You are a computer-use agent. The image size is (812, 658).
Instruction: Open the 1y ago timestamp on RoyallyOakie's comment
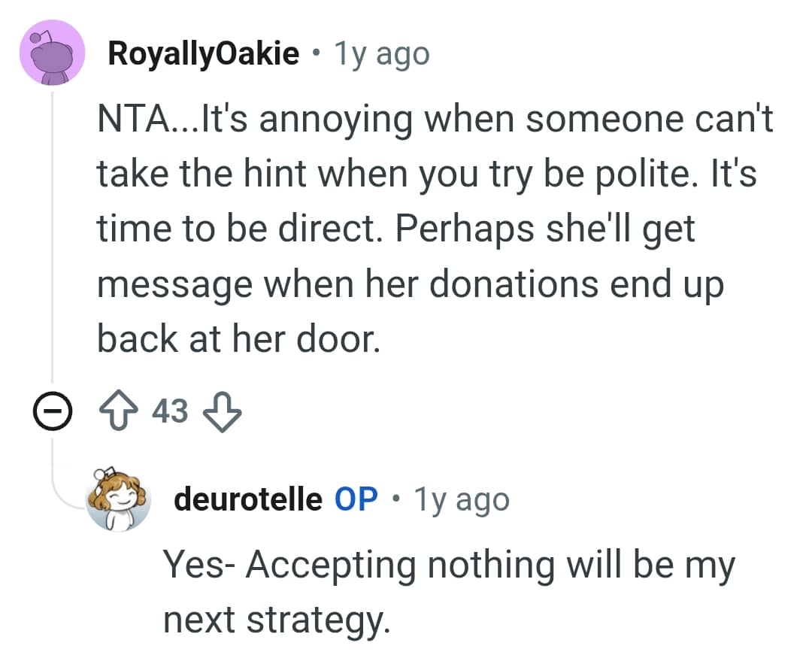click(380, 53)
